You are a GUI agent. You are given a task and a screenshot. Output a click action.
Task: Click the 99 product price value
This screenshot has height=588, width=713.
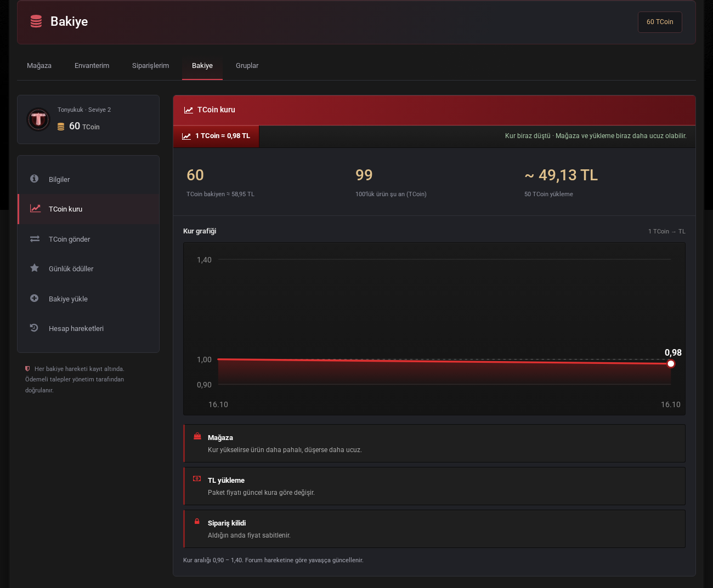364,175
